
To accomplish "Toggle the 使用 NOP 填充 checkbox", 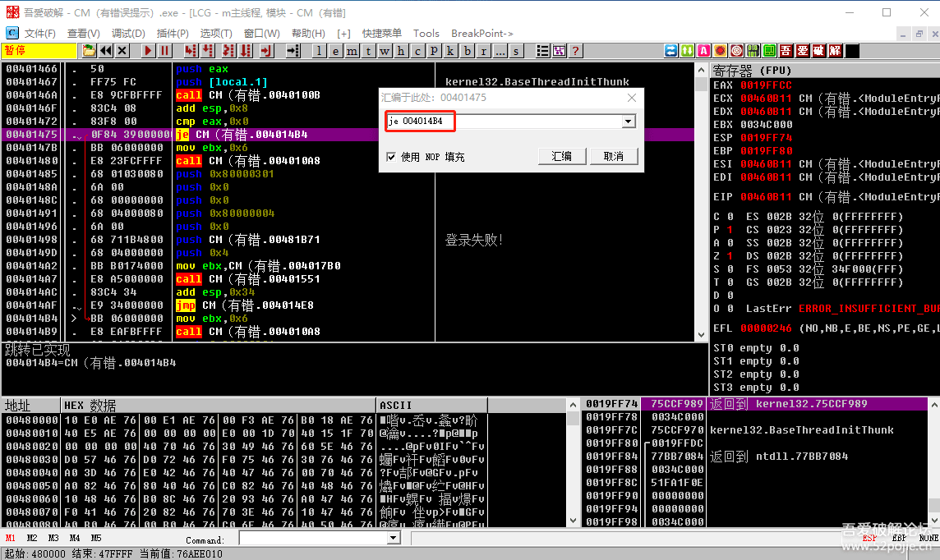I will (391, 157).
